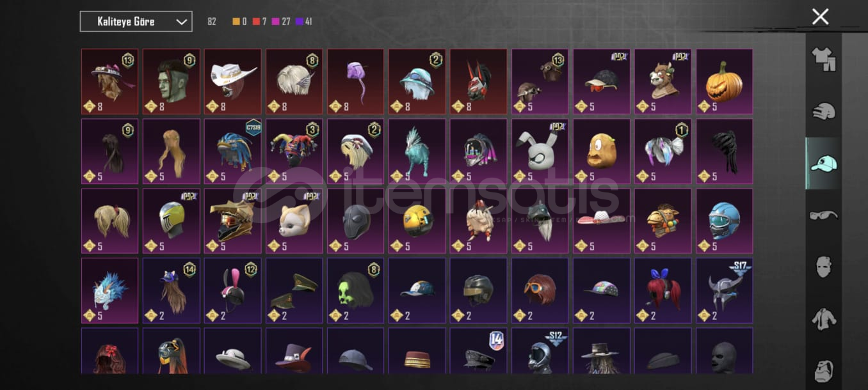Select the white bunny mask item
The height and width of the screenshot is (390, 868).
[540, 152]
